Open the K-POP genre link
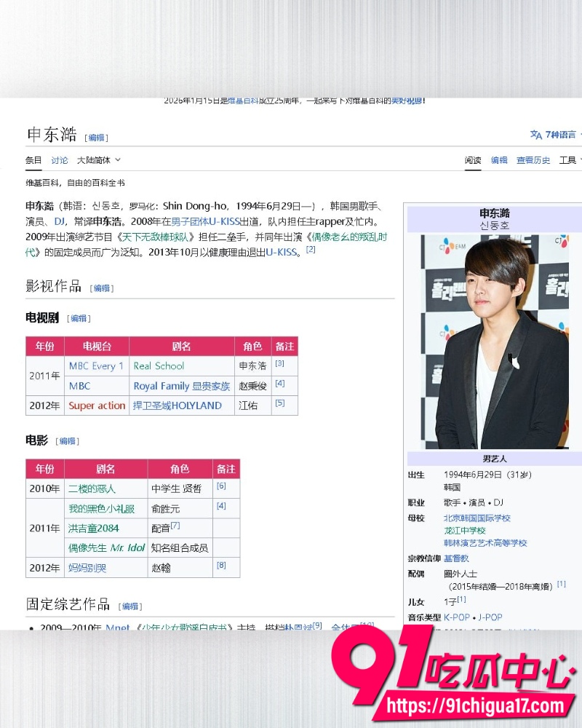Screen dimensions: 582x728 [x=457, y=617]
